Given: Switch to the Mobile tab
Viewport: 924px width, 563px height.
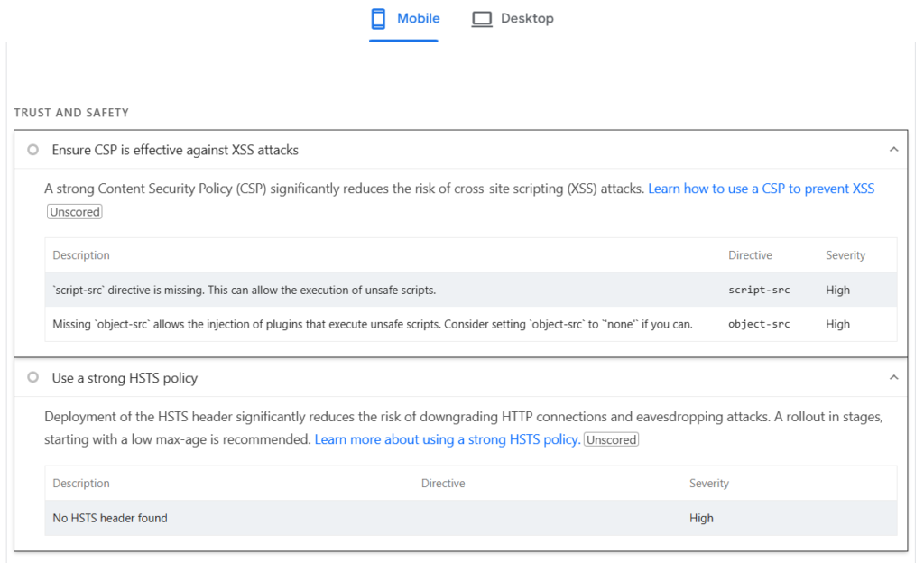Looking at the screenshot, I should coord(418,19).
